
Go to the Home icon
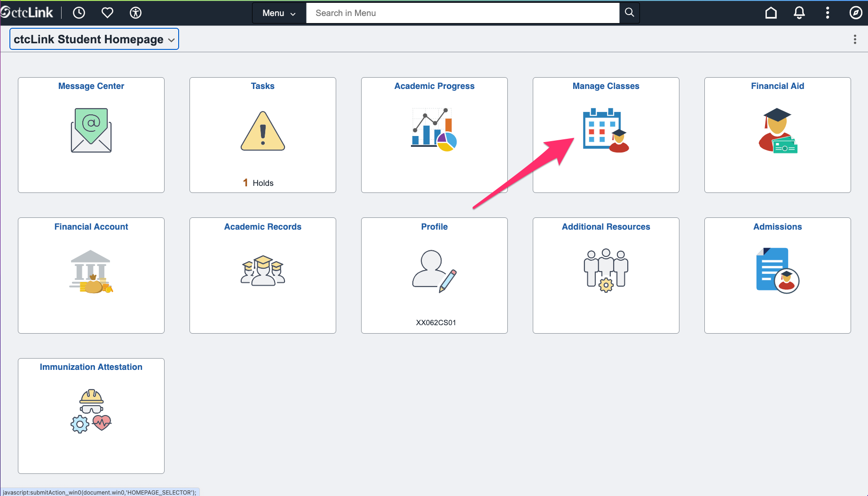[770, 13]
